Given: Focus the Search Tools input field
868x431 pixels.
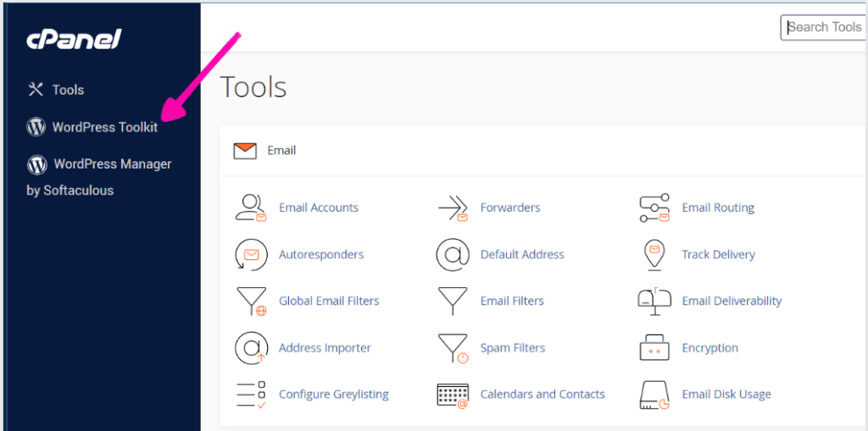Looking at the screenshot, I should [x=824, y=27].
